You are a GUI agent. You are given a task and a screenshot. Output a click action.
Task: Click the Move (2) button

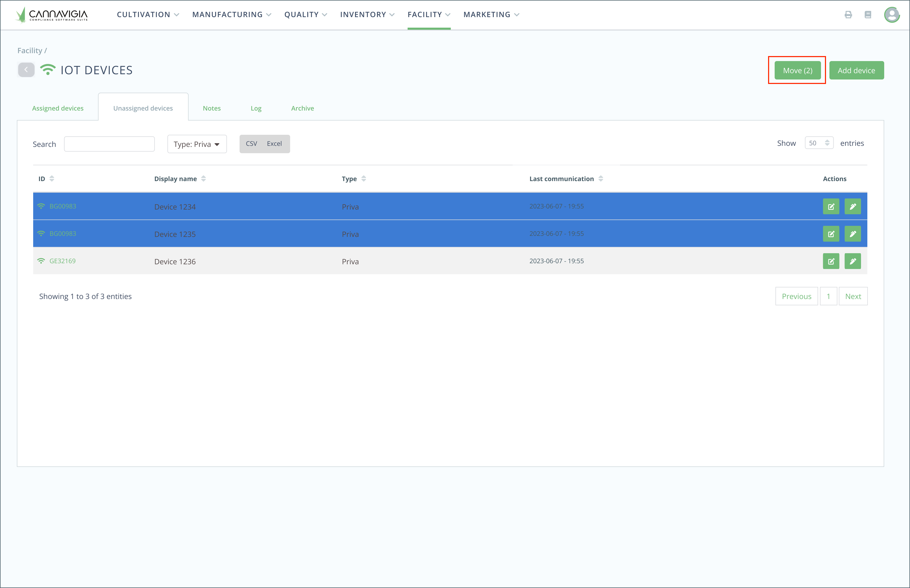point(797,70)
